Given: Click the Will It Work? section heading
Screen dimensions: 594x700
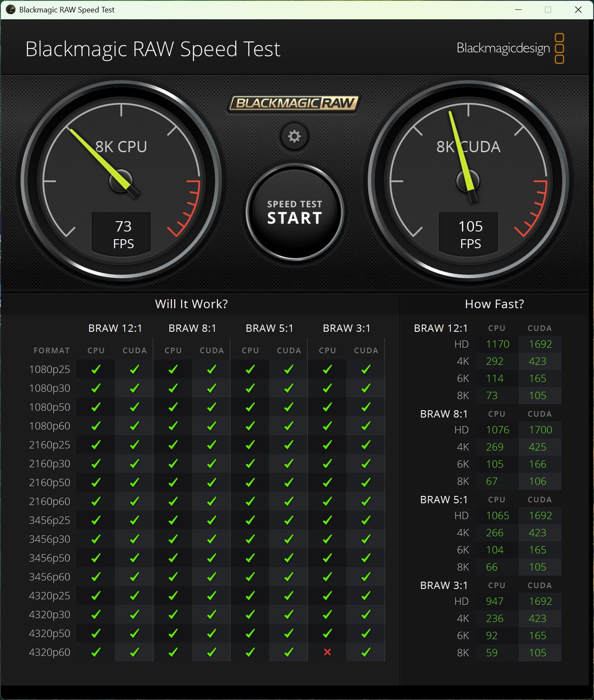Looking at the screenshot, I should click(191, 304).
